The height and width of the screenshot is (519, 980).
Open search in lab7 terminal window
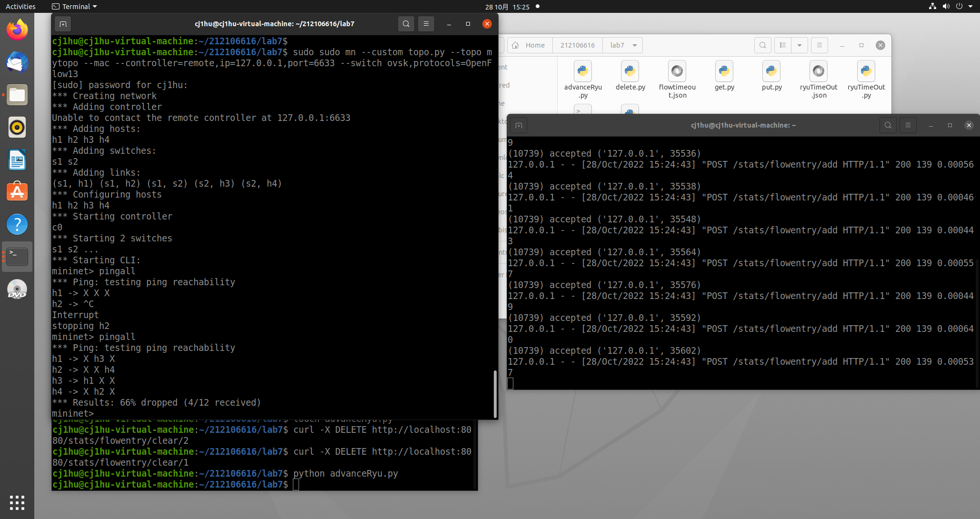[406, 24]
